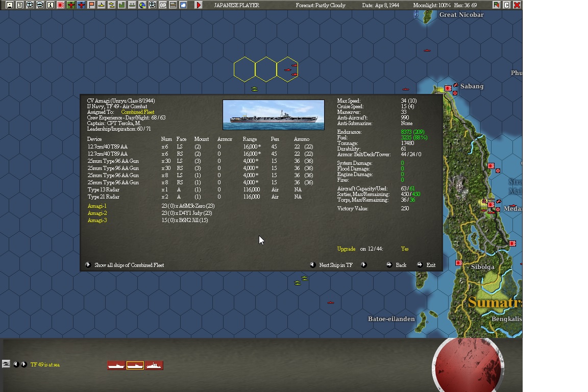Go to previous task force arrow at bottom

(x=16, y=364)
